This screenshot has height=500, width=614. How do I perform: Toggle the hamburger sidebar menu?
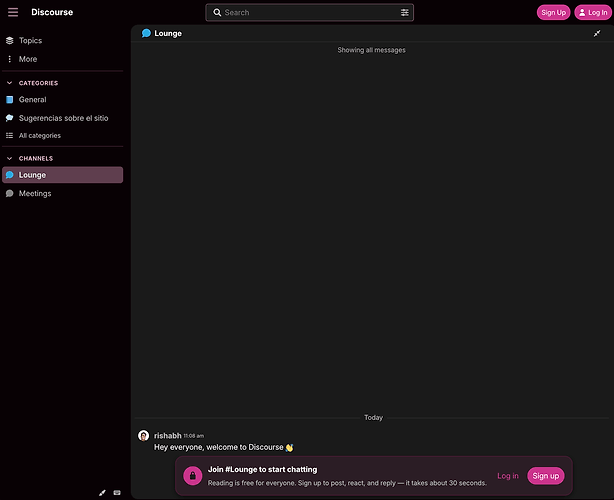coord(13,12)
